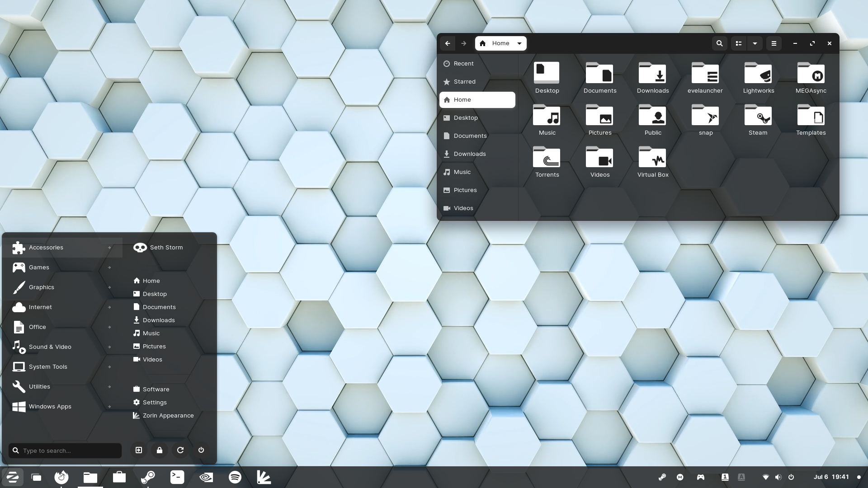Open the Files hamburger menu
Screen dimensions: 868x488
point(774,43)
